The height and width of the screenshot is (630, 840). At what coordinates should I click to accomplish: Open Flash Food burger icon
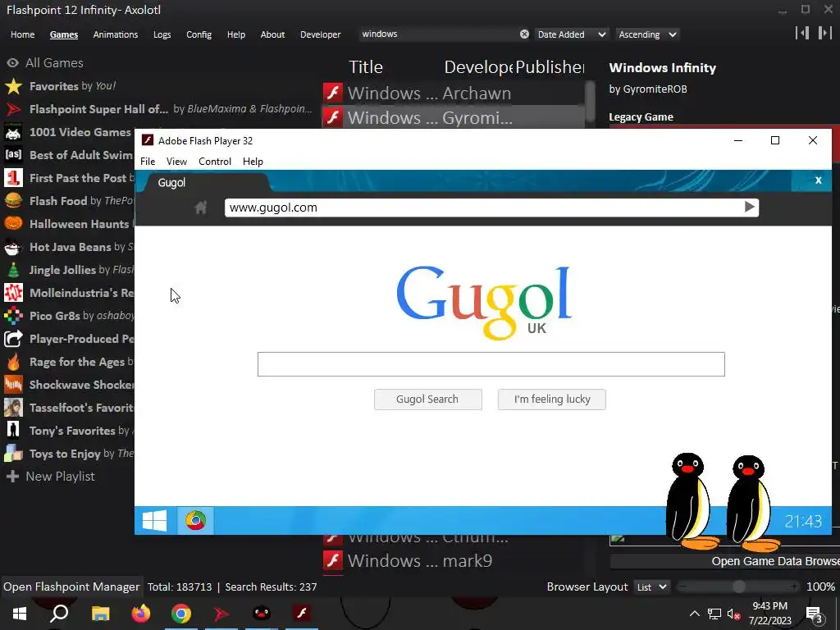pyautogui.click(x=13, y=201)
